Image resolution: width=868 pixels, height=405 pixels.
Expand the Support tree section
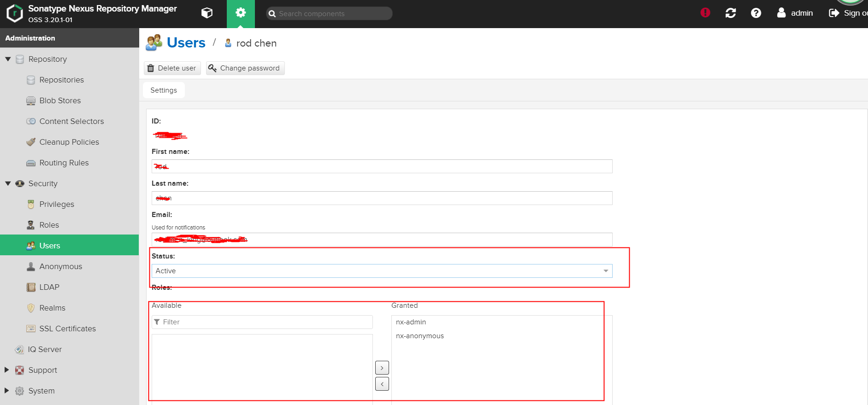point(6,370)
